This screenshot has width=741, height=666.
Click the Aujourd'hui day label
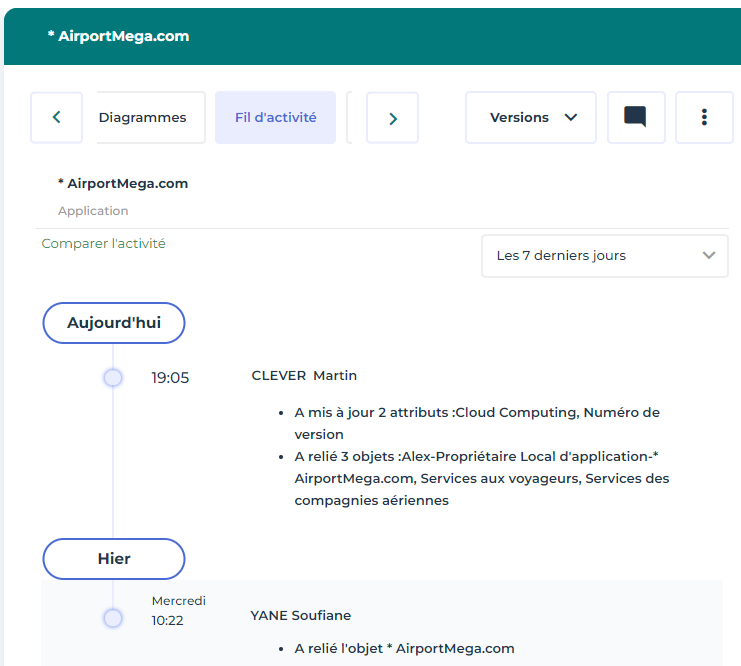(114, 323)
